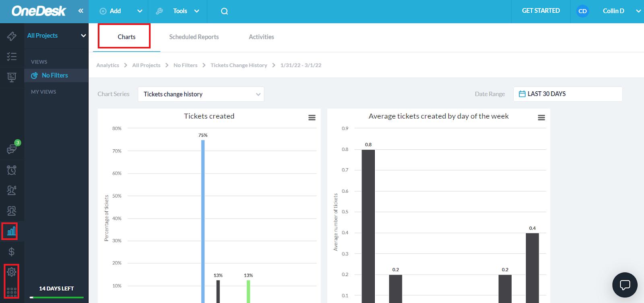Open the live chat bubble widget

[x=625, y=285]
